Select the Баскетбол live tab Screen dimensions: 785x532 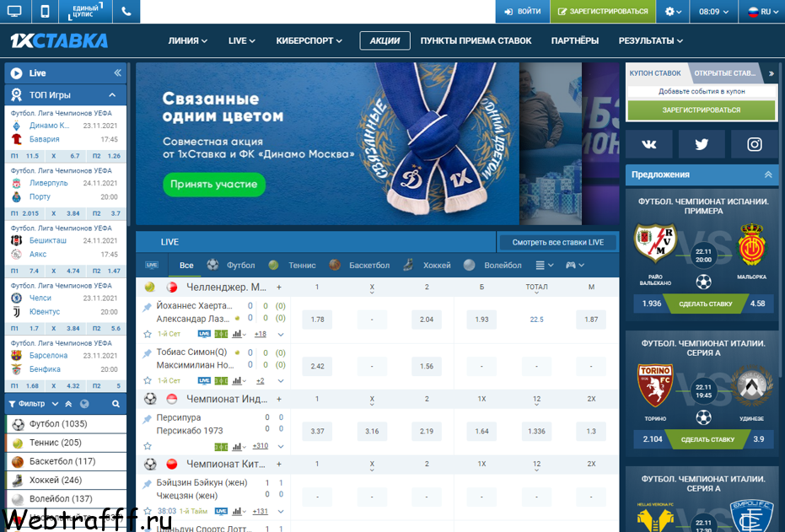click(x=359, y=266)
